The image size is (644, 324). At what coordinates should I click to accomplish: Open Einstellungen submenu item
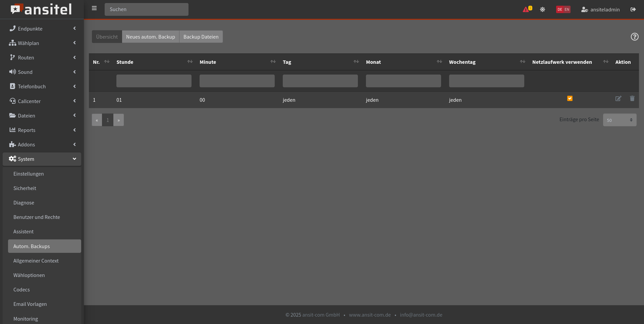(x=45, y=174)
